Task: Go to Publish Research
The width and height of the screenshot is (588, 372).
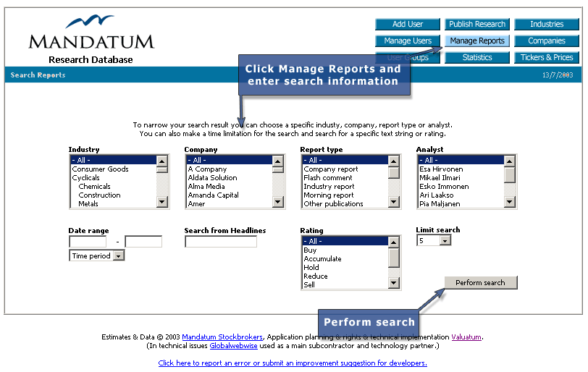Action: (x=477, y=24)
